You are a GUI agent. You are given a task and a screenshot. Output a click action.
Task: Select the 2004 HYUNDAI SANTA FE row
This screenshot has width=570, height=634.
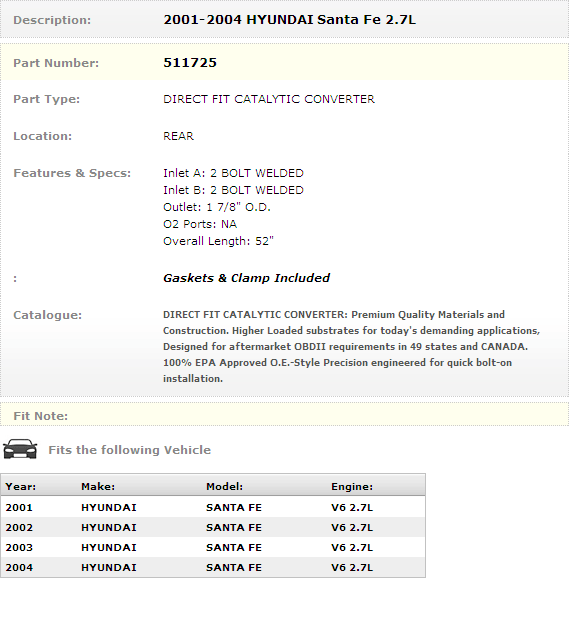point(213,567)
